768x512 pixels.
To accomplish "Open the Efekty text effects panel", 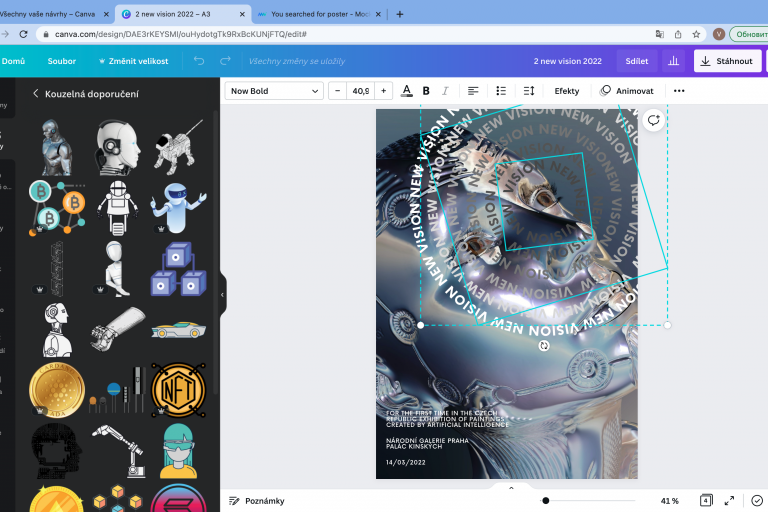I will click(x=566, y=91).
